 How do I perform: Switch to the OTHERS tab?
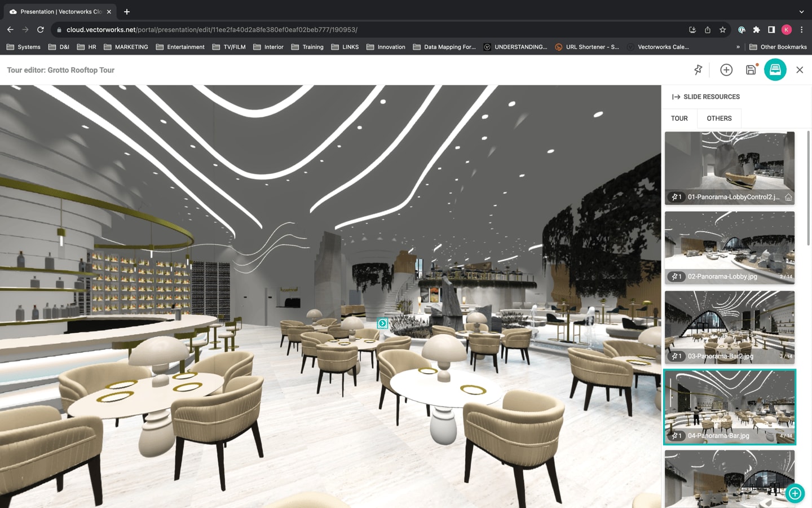[x=719, y=119]
